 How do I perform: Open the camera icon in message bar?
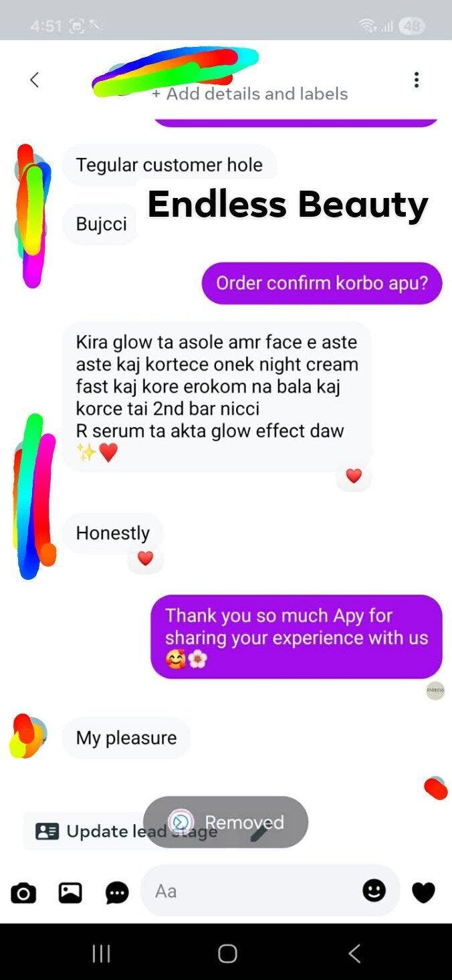coord(23,892)
